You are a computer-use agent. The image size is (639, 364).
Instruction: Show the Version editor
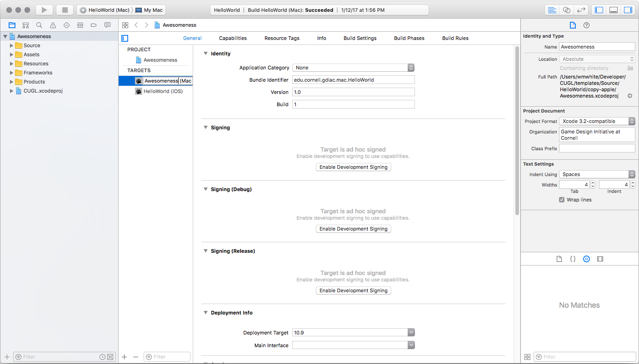coord(580,10)
